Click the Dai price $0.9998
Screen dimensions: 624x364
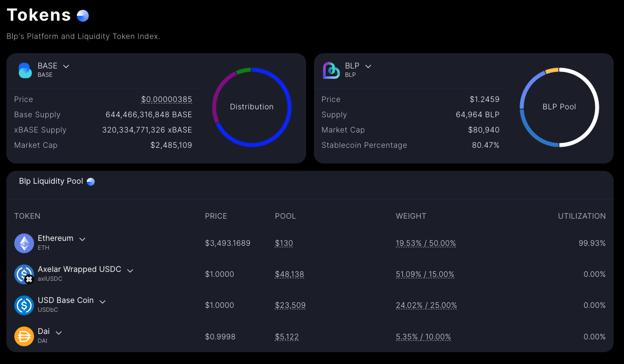point(220,337)
